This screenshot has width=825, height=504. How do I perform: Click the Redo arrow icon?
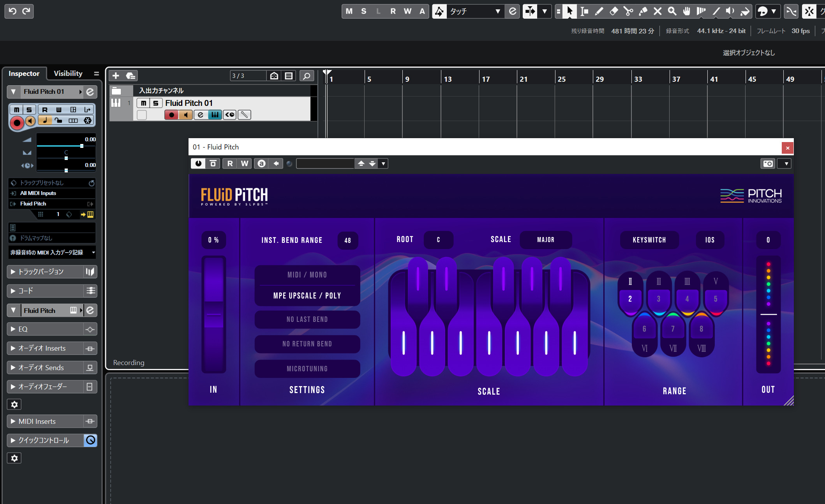[26, 11]
